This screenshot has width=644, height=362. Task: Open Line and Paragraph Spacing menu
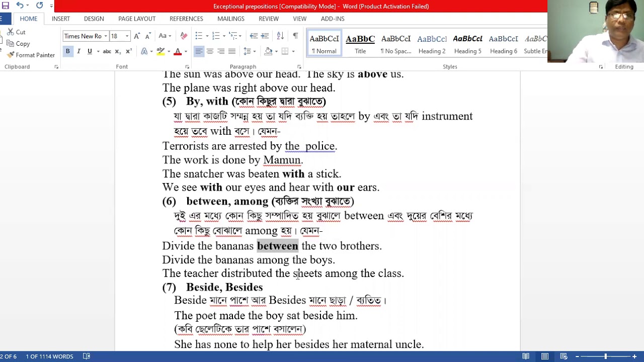click(247, 51)
